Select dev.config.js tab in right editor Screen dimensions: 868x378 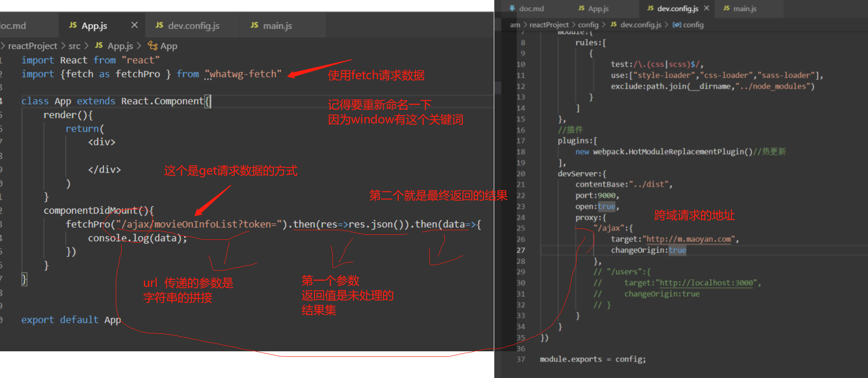tap(678, 9)
